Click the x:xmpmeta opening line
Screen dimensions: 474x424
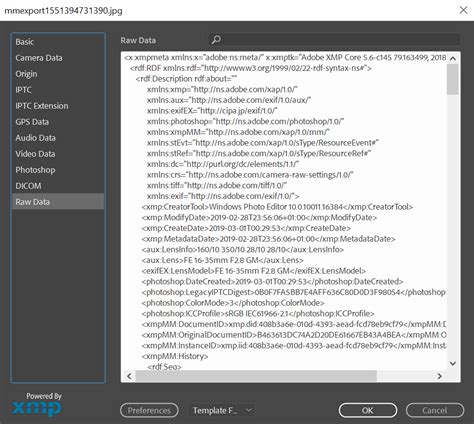click(x=285, y=57)
